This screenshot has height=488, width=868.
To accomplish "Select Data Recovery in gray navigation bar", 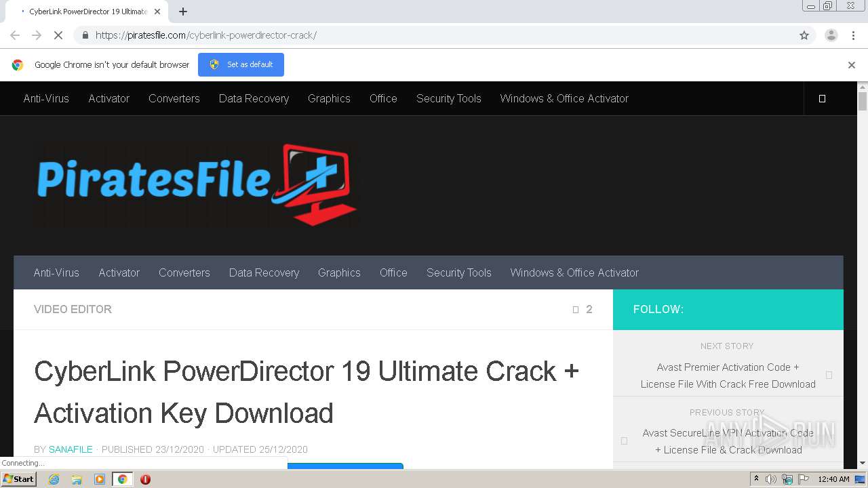I will (264, 272).
